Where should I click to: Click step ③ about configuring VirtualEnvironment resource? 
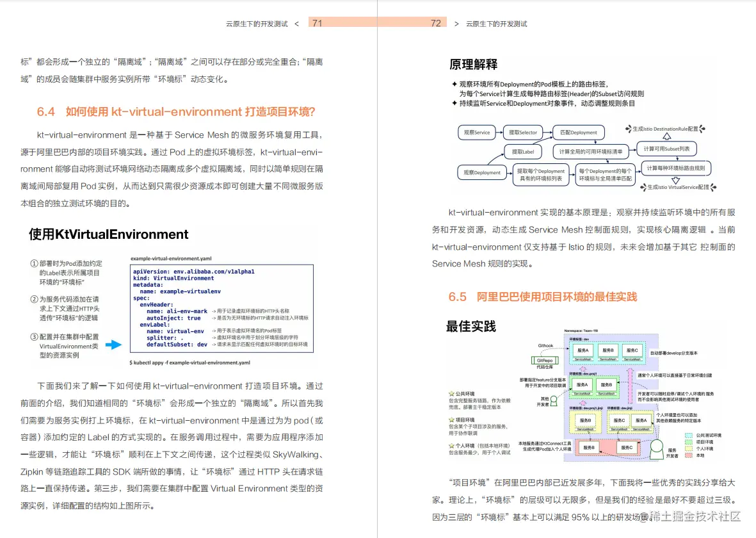point(65,346)
